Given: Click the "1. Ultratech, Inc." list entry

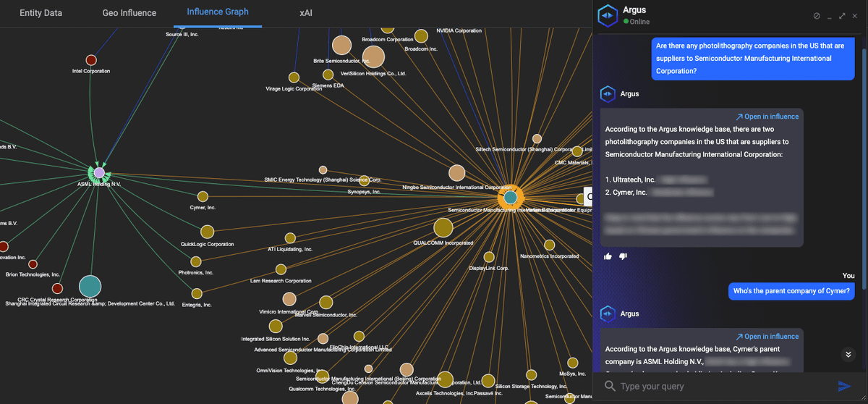Looking at the screenshot, I should [x=630, y=179].
